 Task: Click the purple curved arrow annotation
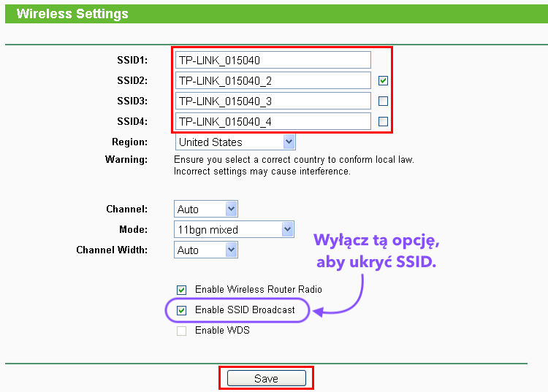[349, 298]
